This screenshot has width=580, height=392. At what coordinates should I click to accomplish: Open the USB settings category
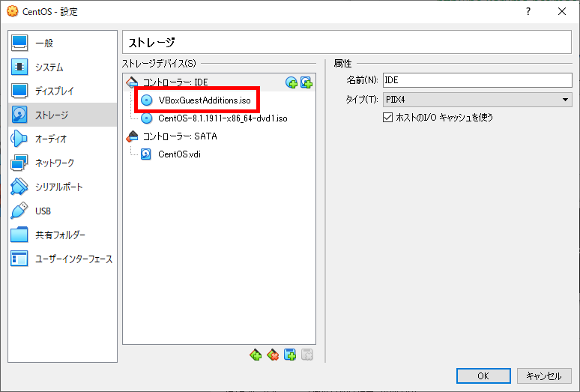(x=62, y=211)
